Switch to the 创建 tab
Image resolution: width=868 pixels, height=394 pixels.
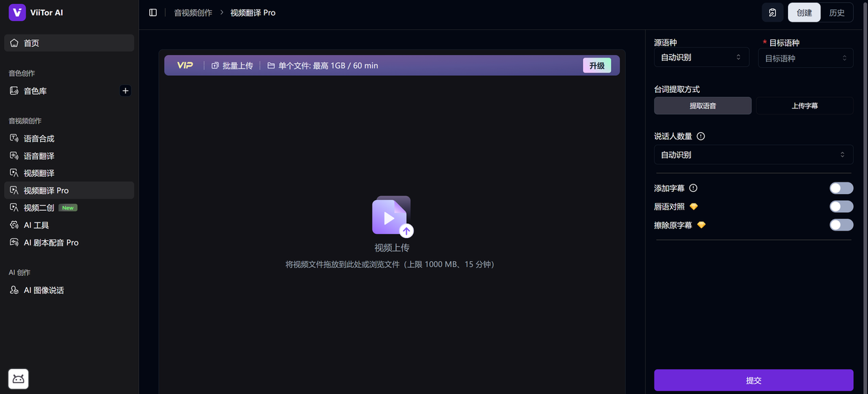pyautogui.click(x=804, y=13)
